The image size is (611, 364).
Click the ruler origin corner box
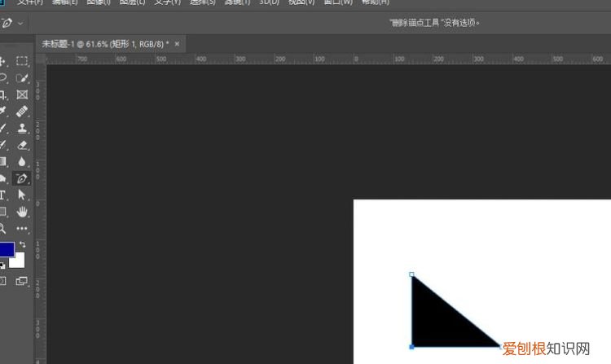pyautogui.click(x=41, y=59)
